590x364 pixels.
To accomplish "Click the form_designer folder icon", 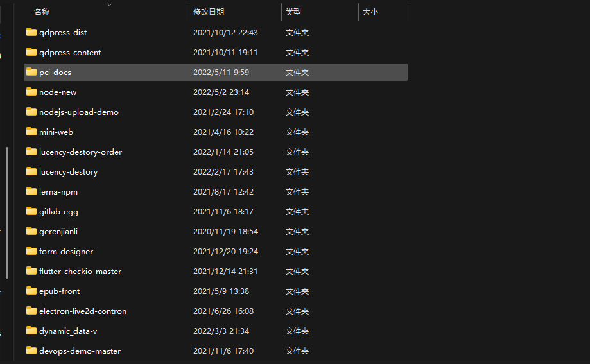I will tap(31, 251).
